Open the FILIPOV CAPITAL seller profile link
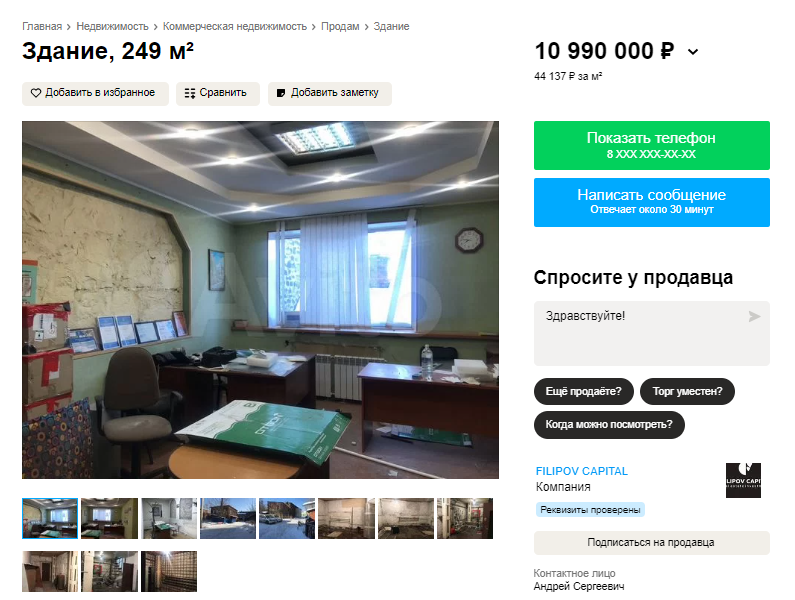 tap(582, 471)
